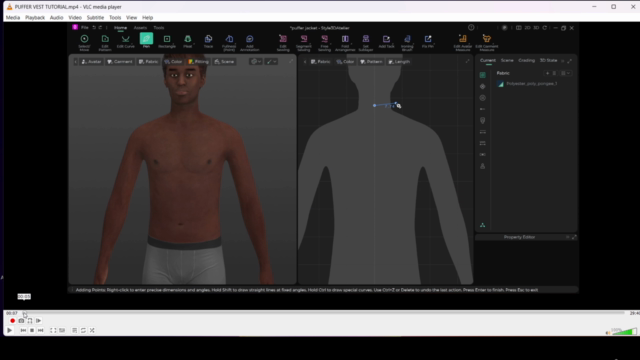Click the Fold Arrangement tool
Viewport: 640px width, 360px height.
[345, 42]
